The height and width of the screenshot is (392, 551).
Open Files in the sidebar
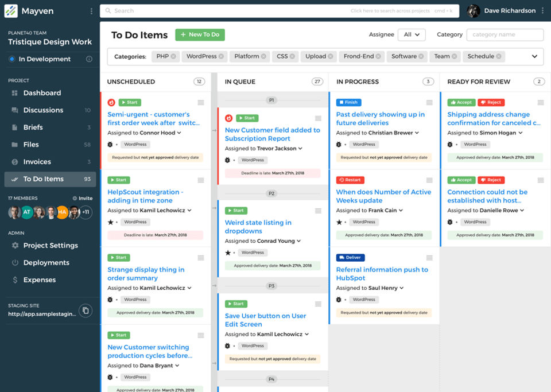[x=50, y=145]
